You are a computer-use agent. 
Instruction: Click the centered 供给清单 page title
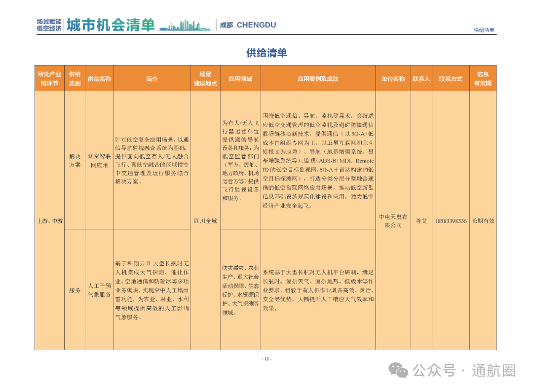pos(267,53)
